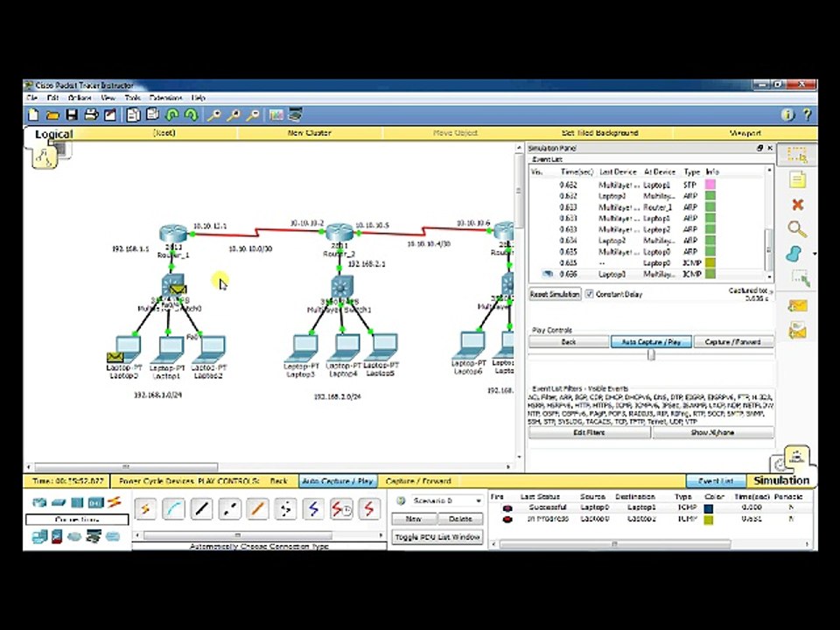
Task: Click the Print icon in the toolbar
Action: (x=91, y=115)
